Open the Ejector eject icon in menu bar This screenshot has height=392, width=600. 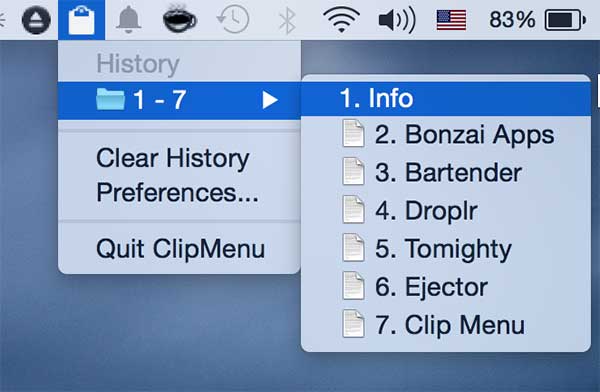click(x=36, y=20)
